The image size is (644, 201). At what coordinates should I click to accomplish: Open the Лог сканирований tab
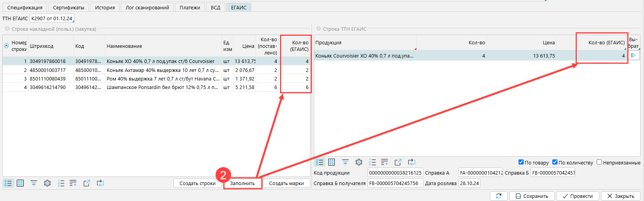147,7
